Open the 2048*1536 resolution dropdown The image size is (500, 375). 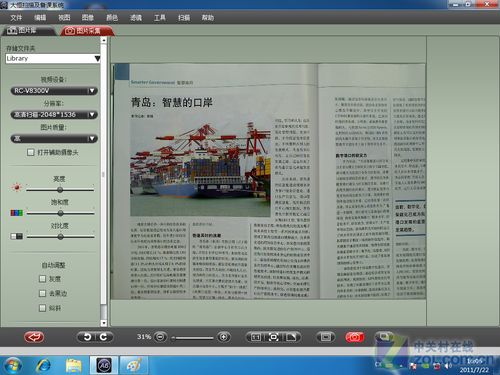[x=54, y=115]
